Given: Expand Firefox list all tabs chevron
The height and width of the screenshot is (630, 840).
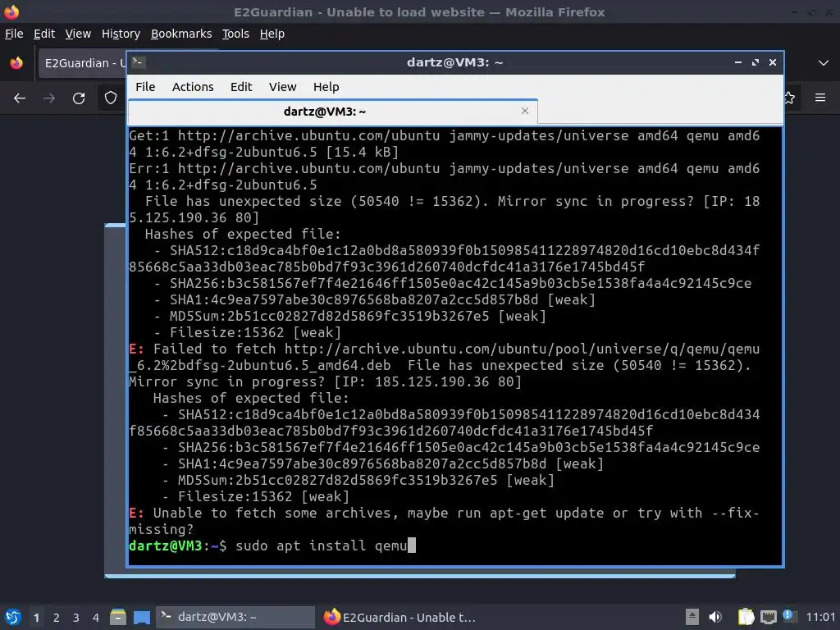Looking at the screenshot, I should [x=824, y=62].
